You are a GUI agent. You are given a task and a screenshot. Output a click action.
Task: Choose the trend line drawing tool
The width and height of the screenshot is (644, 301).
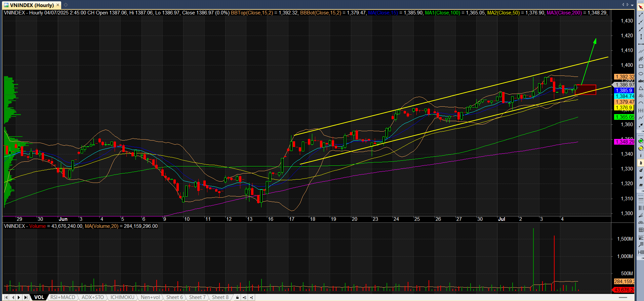coord(641,14)
